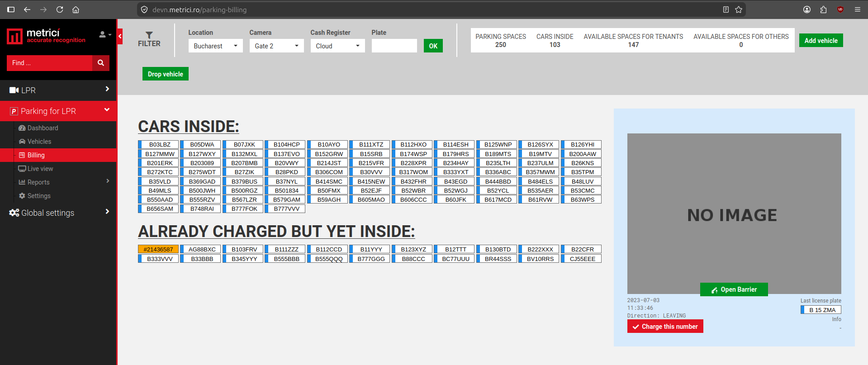Click the Find search input field
868x365 pixels.
(49, 63)
